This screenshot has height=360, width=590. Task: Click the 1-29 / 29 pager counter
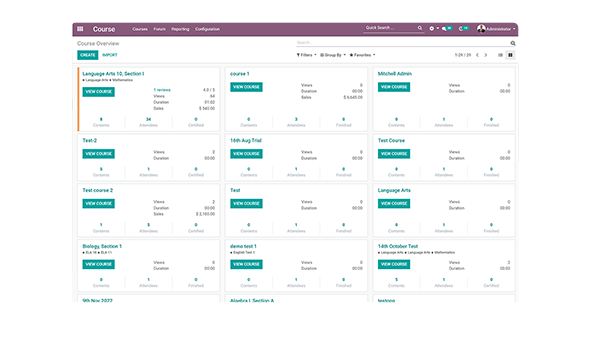click(x=462, y=55)
